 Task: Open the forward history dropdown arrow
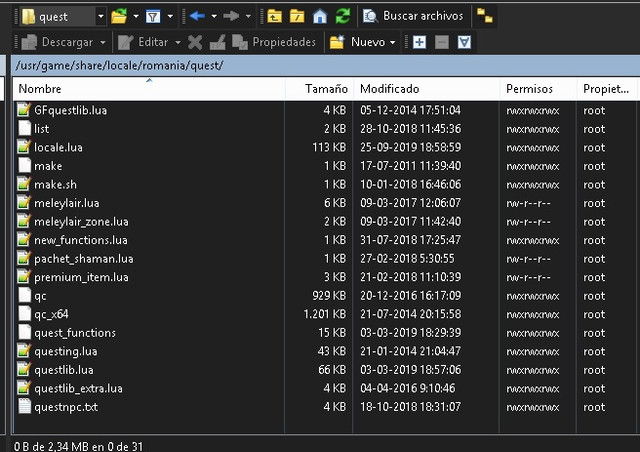pos(248,16)
